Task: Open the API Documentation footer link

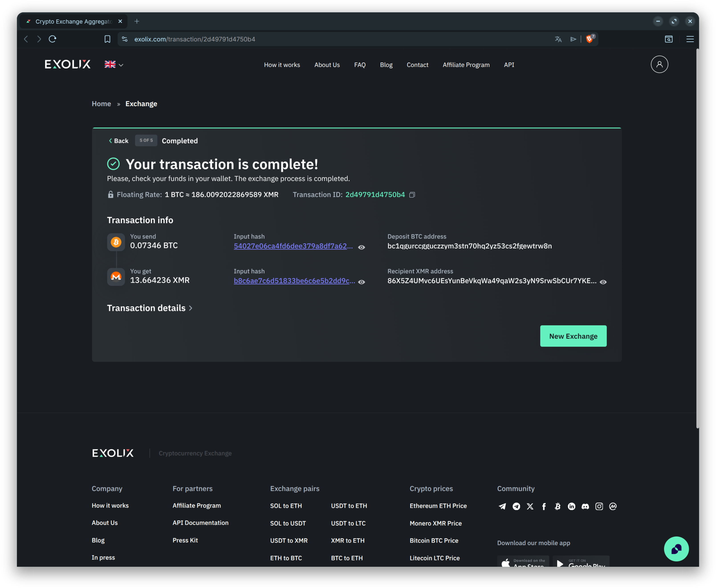Action: pos(200,523)
